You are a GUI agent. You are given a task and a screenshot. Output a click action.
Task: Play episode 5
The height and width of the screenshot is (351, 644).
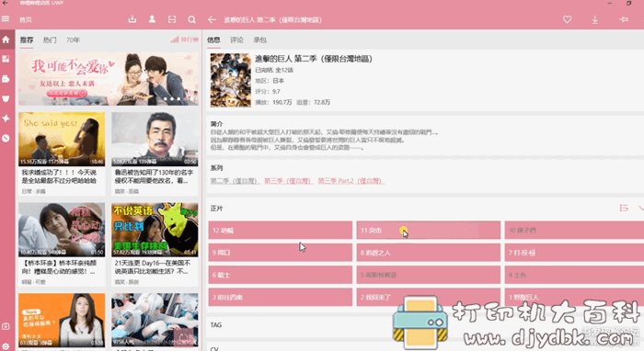[429, 275]
